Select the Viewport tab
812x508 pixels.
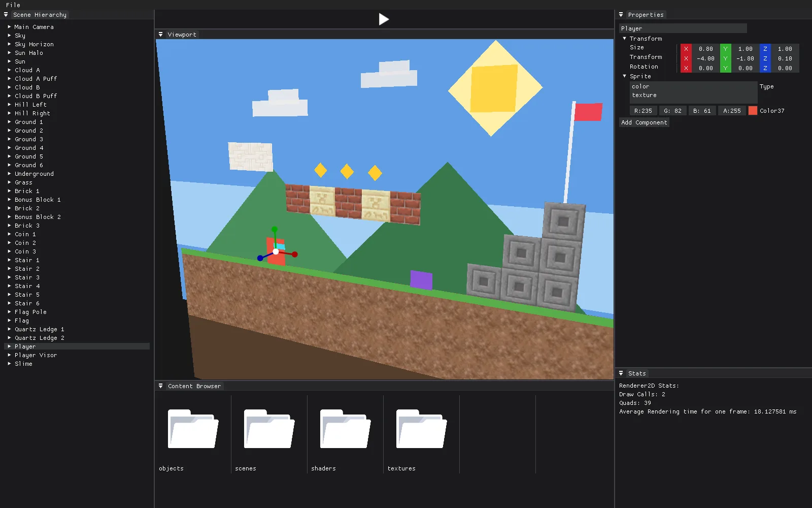tap(182, 35)
